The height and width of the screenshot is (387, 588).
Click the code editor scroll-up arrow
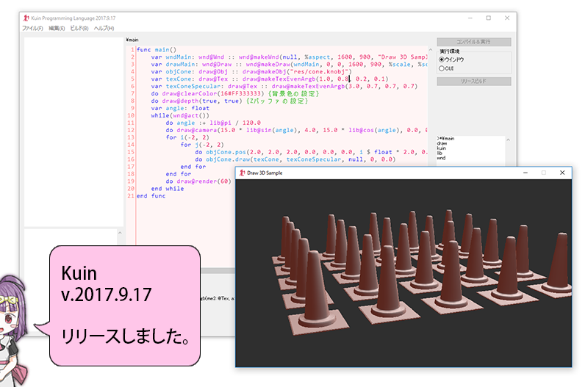click(431, 50)
